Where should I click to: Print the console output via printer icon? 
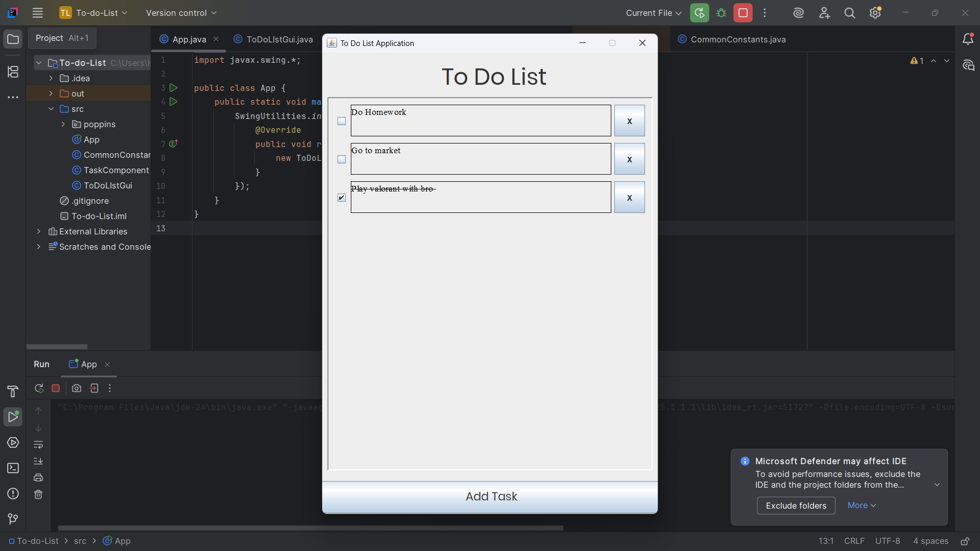click(x=38, y=477)
